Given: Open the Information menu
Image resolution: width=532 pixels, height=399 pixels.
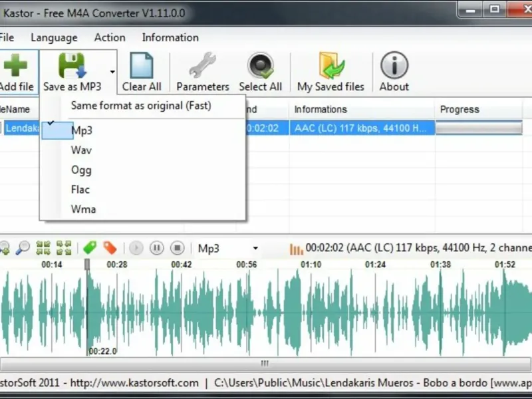Looking at the screenshot, I should point(170,37).
